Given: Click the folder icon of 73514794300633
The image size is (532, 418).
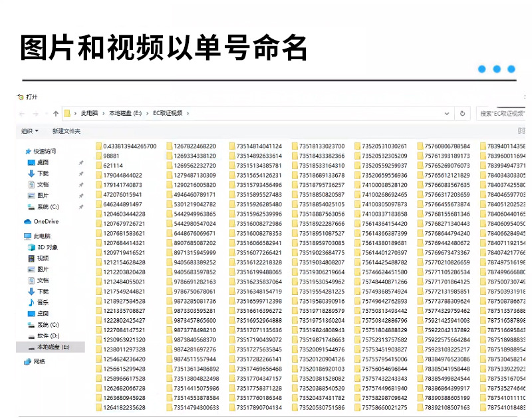Looking at the screenshot, I should [170, 407].
